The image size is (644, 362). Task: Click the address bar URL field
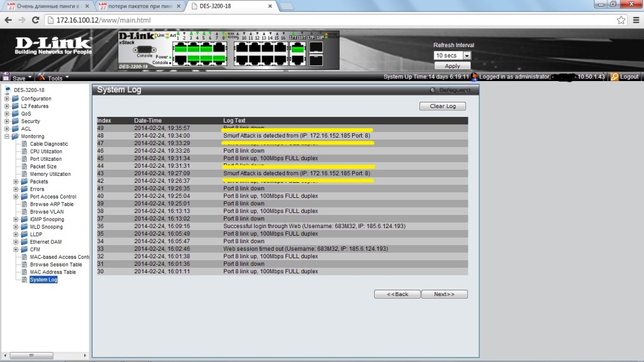click(328, 20)
